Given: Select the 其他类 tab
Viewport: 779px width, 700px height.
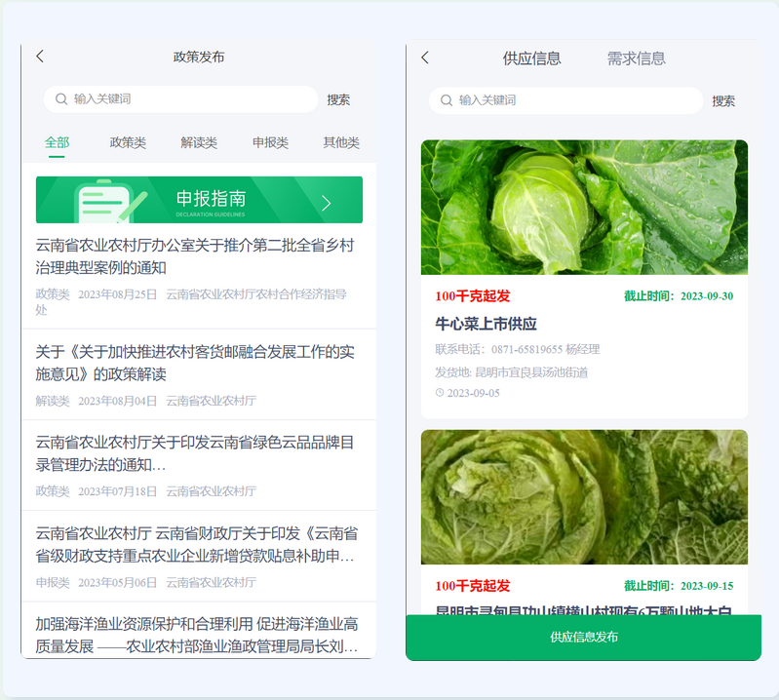Looking at the screenshot, I should click(x=341, y=142).
